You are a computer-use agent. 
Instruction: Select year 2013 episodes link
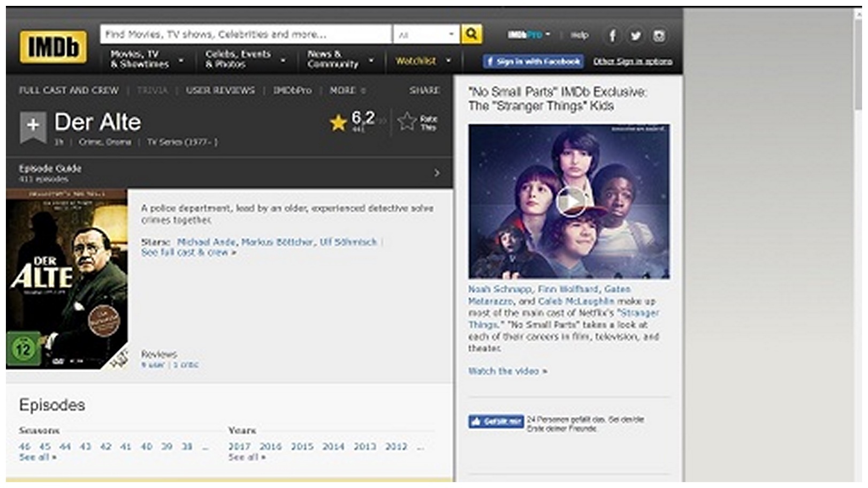pyautogui.click(x=365, y=447)
